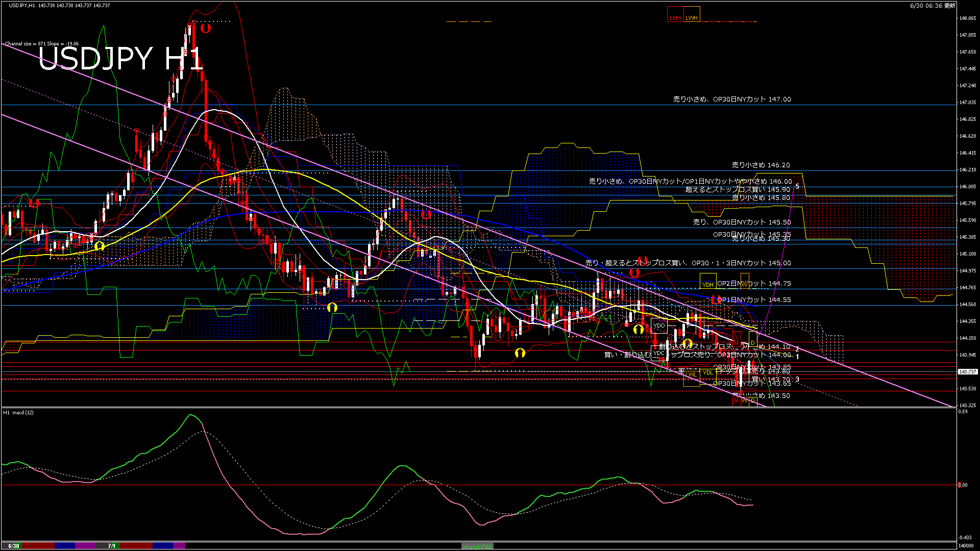Click the LMH marker box

(x=675, y=14)
